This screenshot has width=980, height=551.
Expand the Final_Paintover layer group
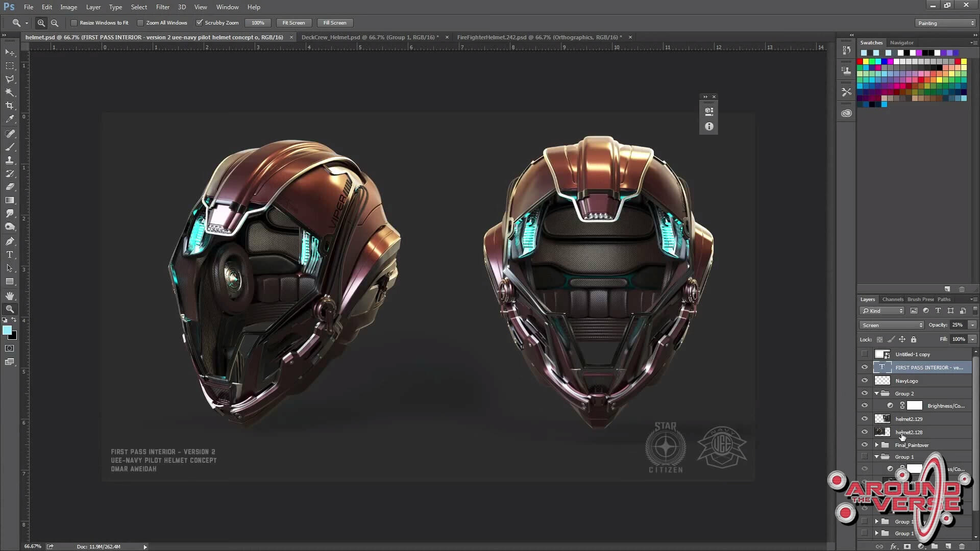click(x=877, y=445)
